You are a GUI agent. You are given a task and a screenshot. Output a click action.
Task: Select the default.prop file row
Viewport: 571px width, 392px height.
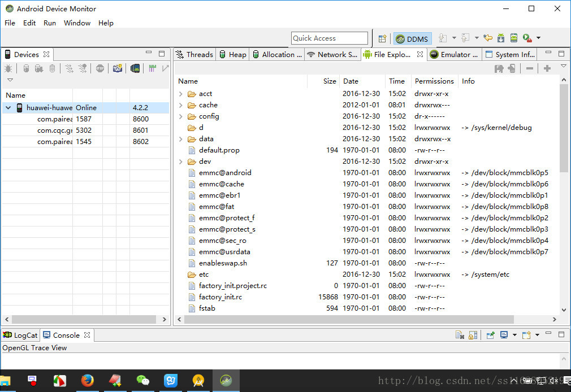click(367, 150)
